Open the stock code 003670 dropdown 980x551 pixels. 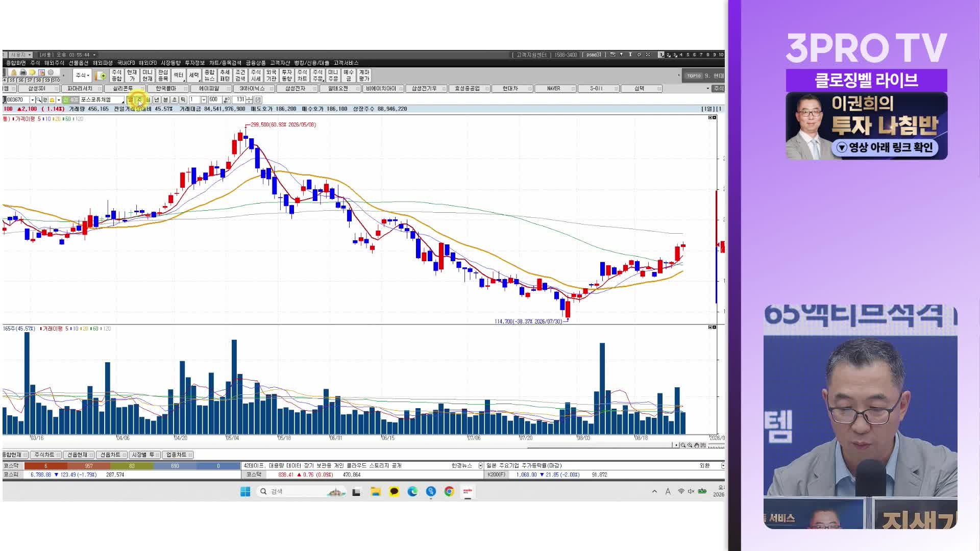[x=32, y=99]
